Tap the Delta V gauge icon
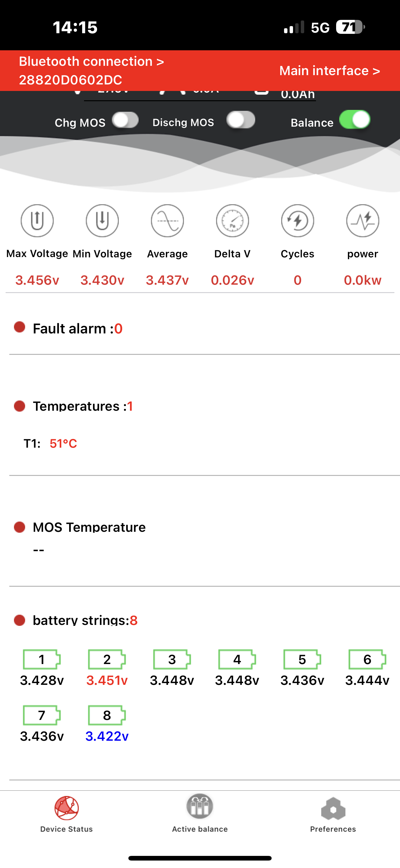The height and width of the screenshot is (868, 400). [232, 221]
